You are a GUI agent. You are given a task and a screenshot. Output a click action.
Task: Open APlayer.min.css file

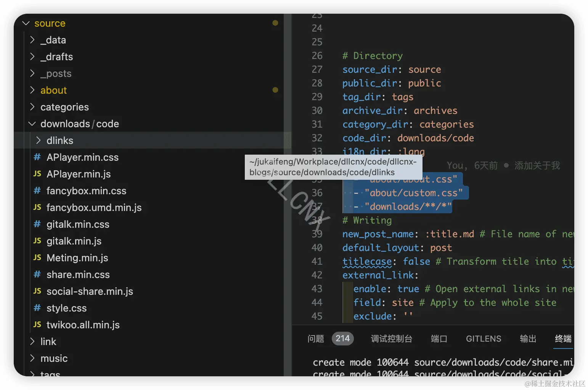(x=82, y=157)
